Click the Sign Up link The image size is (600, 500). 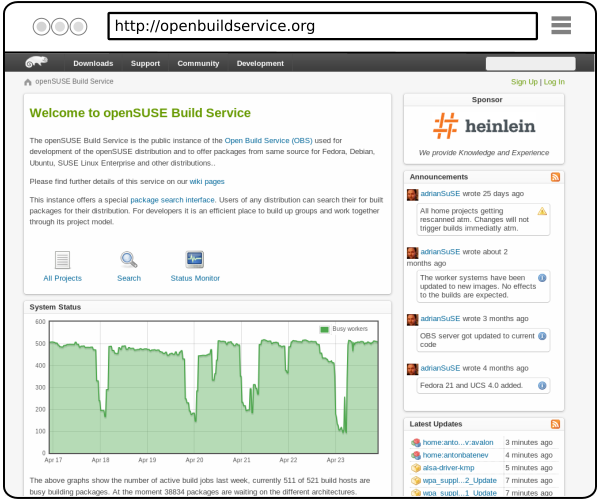point(524,82)
